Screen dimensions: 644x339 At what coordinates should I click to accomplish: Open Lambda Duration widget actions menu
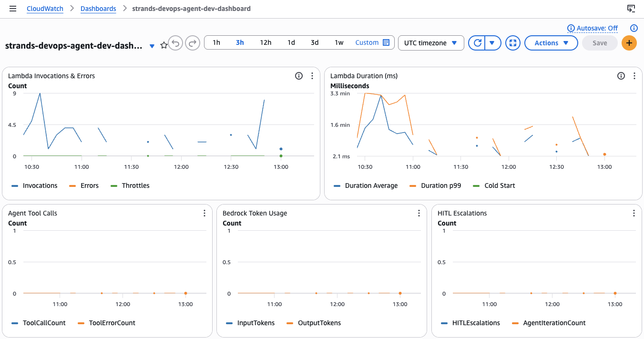634,76
